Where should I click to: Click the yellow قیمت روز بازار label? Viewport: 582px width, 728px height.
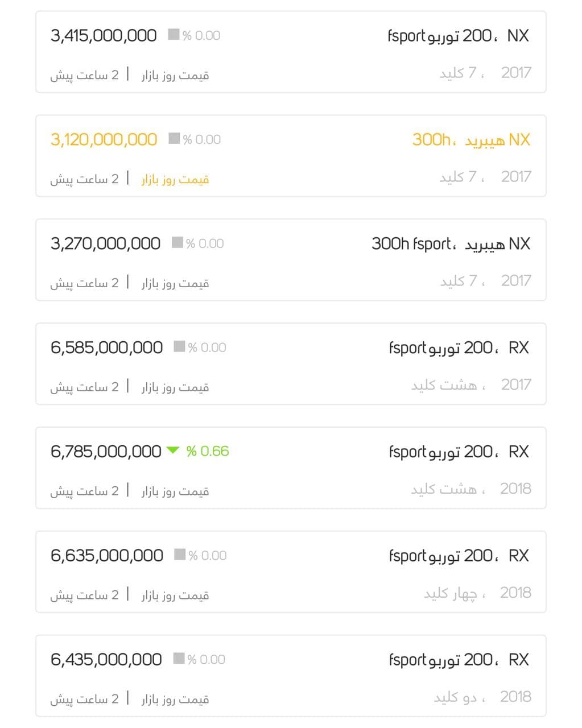click(175, 179)
